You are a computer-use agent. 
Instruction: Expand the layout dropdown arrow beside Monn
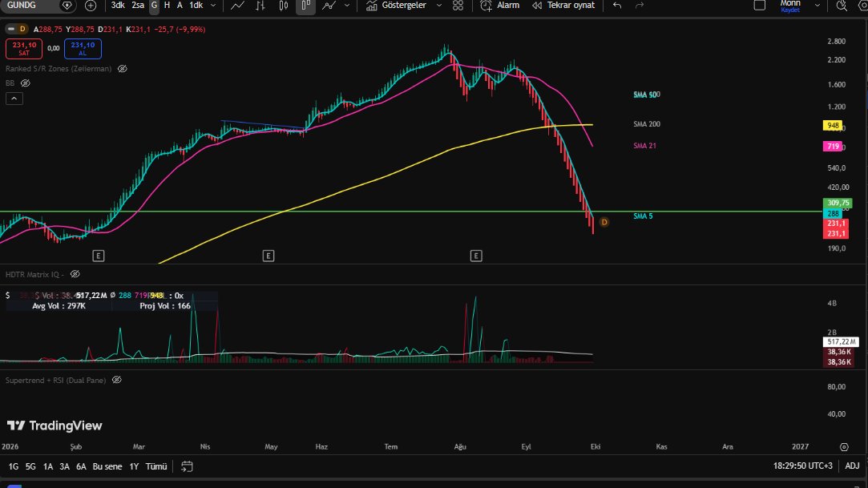click(x=817, y=6)
